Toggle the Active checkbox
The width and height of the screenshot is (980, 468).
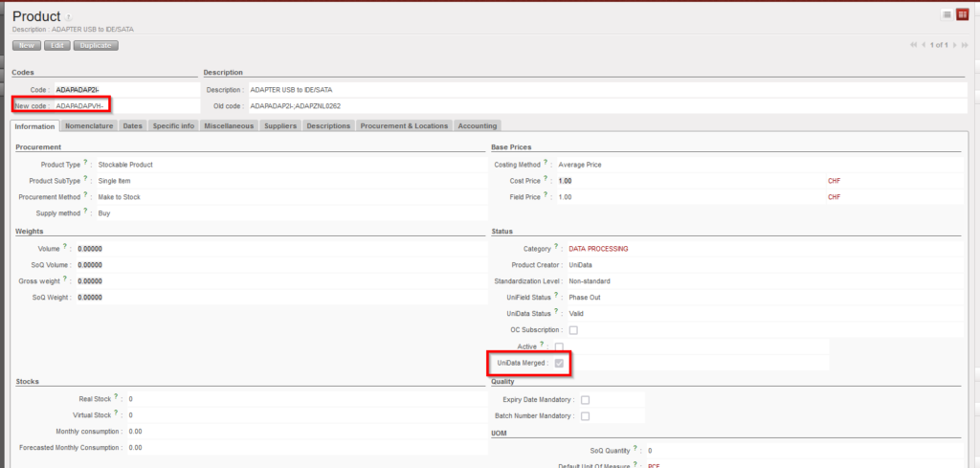pos(559,346)
